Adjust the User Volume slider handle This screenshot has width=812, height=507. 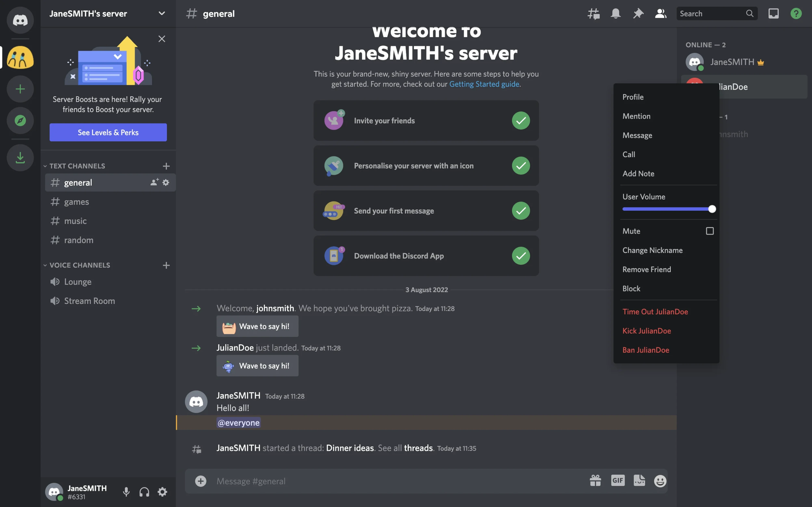(x=712, y=209)
